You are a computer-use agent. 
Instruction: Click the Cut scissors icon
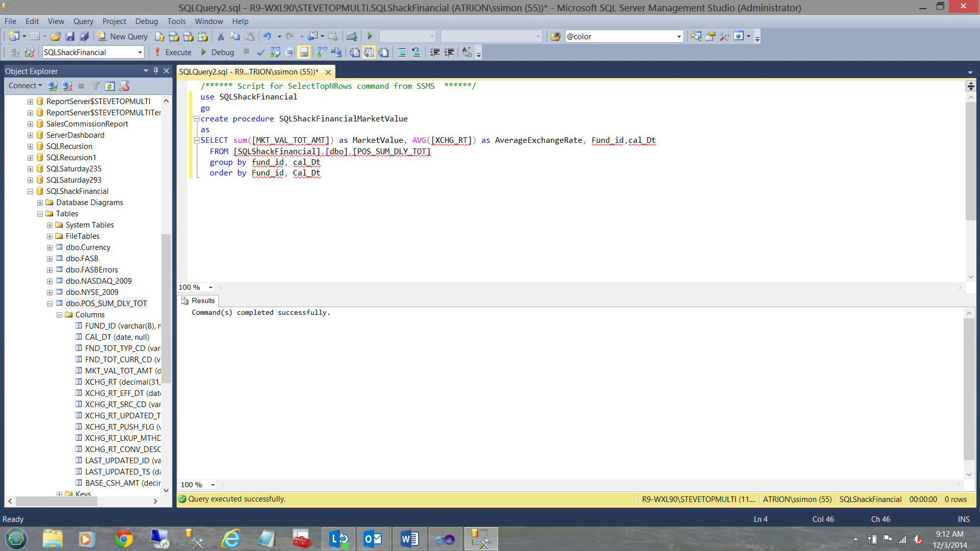pos(220,36)
